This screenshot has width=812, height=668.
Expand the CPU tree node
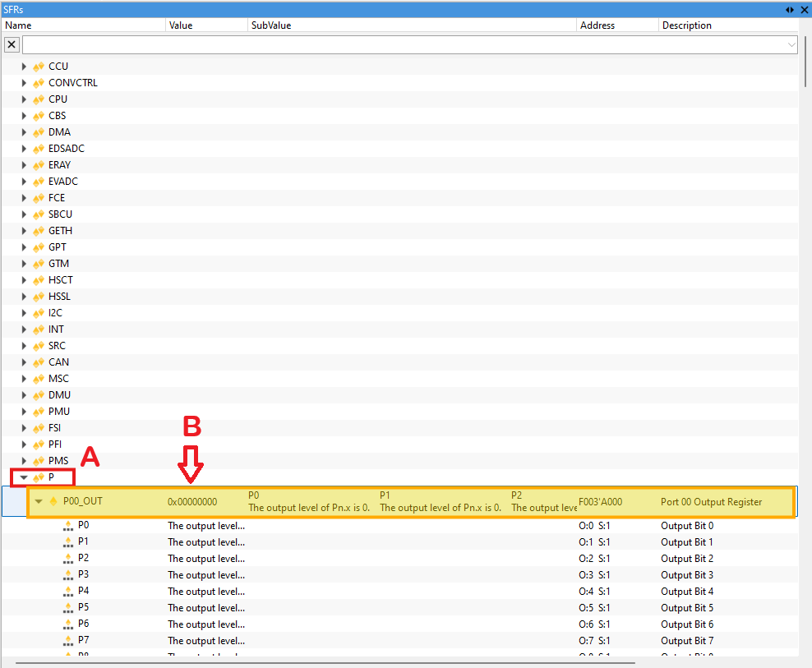pos(24,99)
